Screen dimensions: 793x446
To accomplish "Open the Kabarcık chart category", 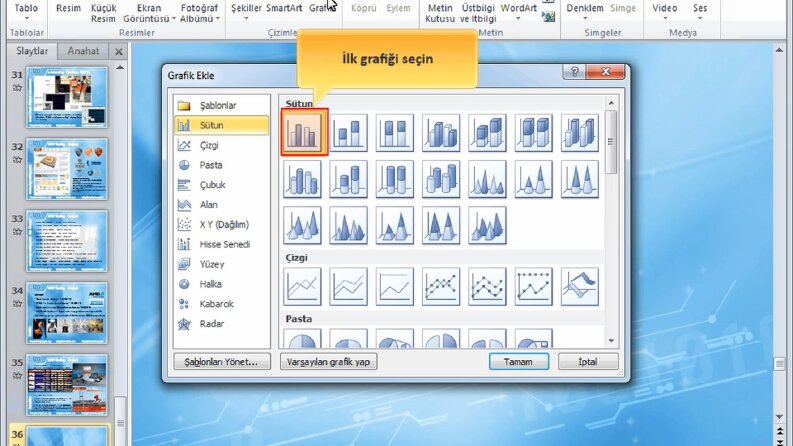I will click(x=222, y=303).
